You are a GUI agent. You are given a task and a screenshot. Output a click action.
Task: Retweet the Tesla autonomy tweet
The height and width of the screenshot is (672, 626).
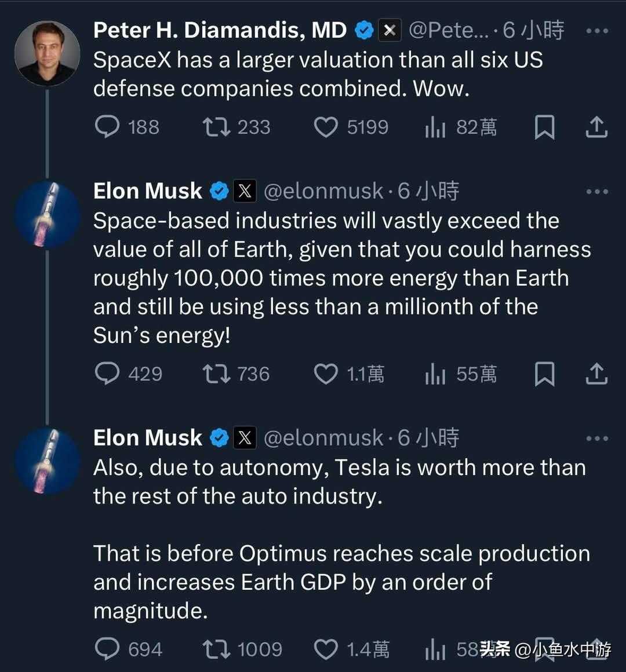(x=216, y=649)
